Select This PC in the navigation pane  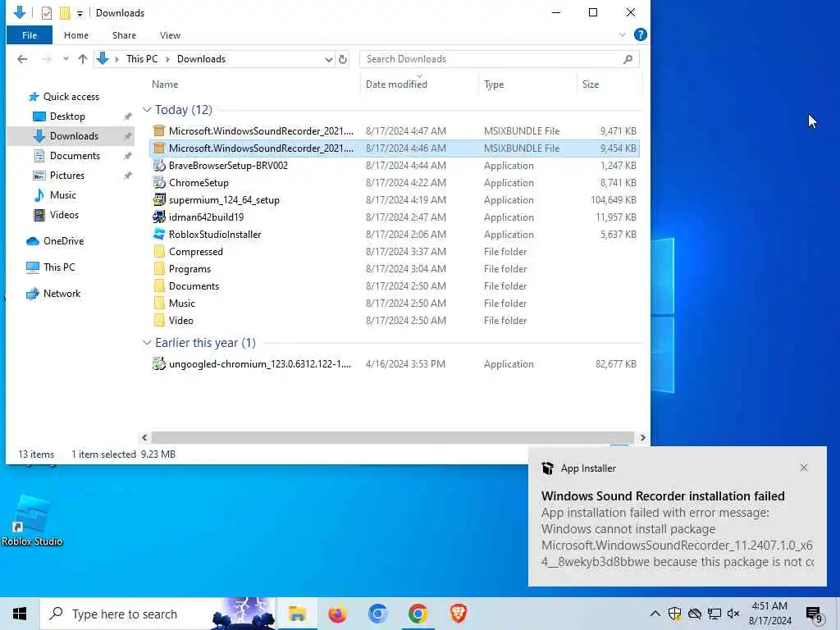tap(59, 267)
